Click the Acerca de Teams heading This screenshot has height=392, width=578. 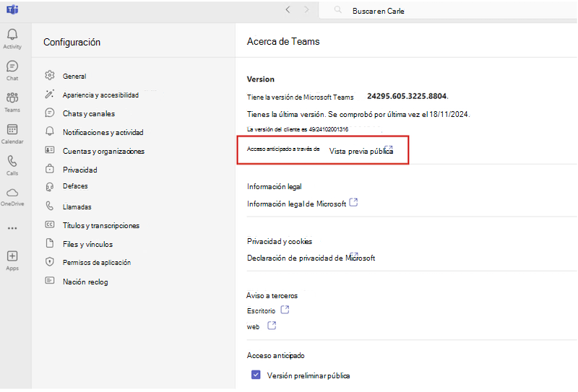(283, 41)
